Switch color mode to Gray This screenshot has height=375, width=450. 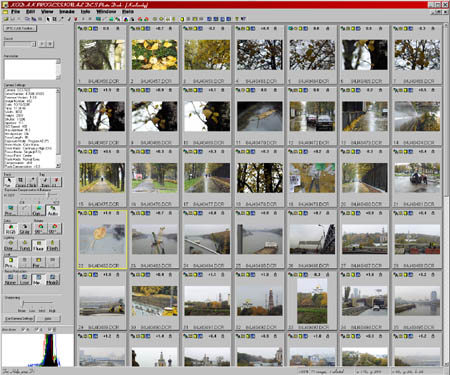pos(24,228)
